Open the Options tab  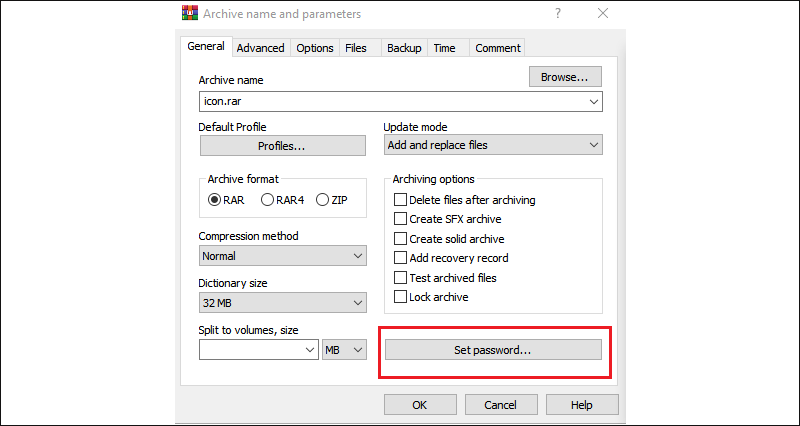[315, 48]
